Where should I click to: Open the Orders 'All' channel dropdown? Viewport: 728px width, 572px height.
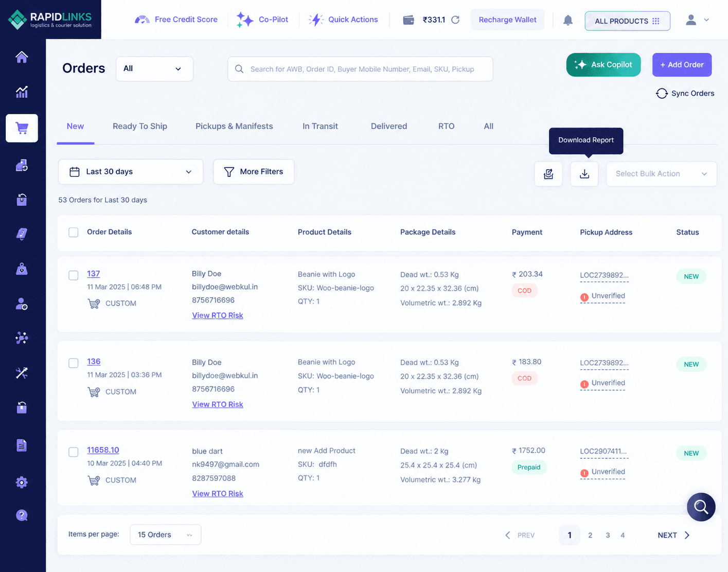point(155,69)
